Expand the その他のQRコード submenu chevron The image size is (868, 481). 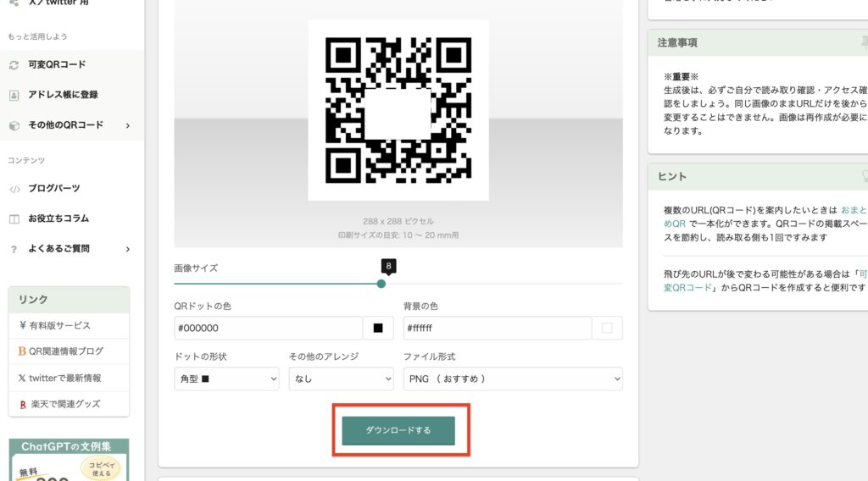click(128, 125)
